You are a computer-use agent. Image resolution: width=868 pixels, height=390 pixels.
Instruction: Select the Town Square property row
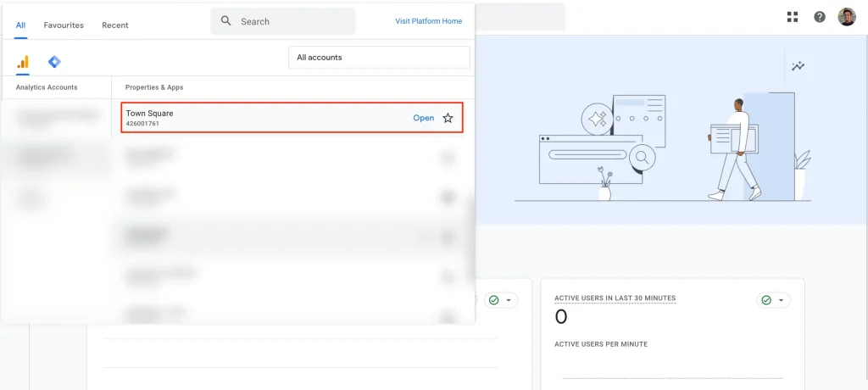pos(292,118)
